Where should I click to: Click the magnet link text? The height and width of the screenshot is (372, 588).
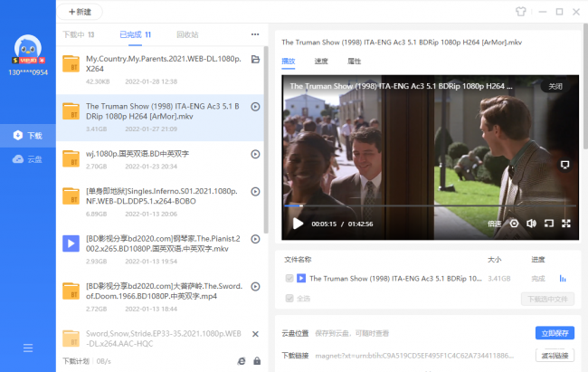[414, 356]
